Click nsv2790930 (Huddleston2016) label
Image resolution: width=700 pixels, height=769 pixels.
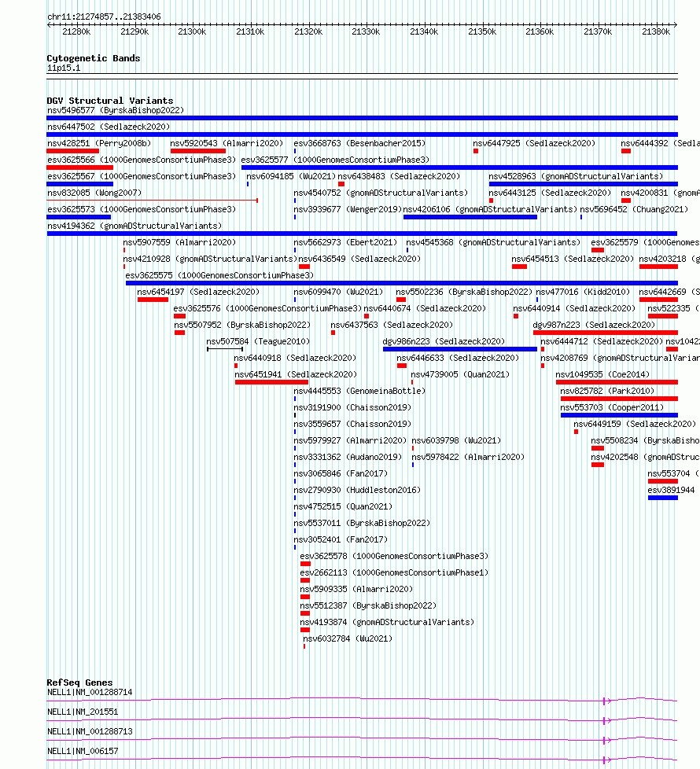pos(357,491)
